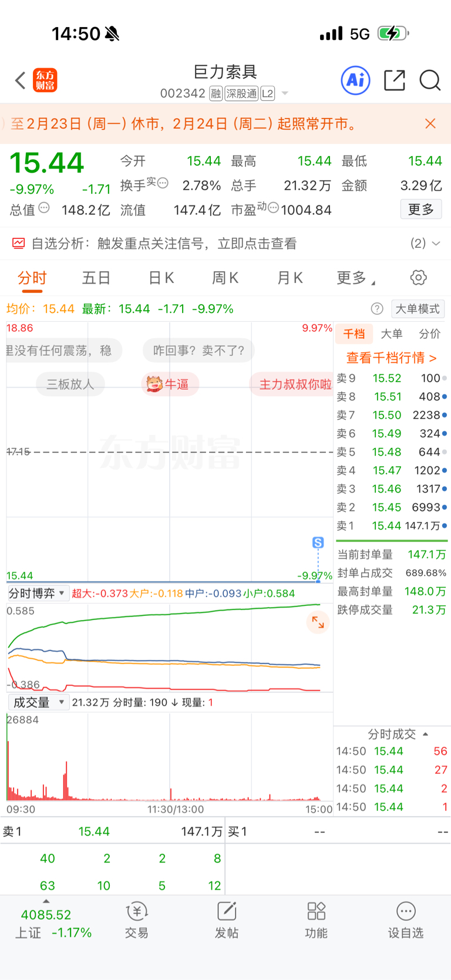Screen dimensions: 451x980
Task: Tap info icon next to 换手
Action: pos(163,183)
